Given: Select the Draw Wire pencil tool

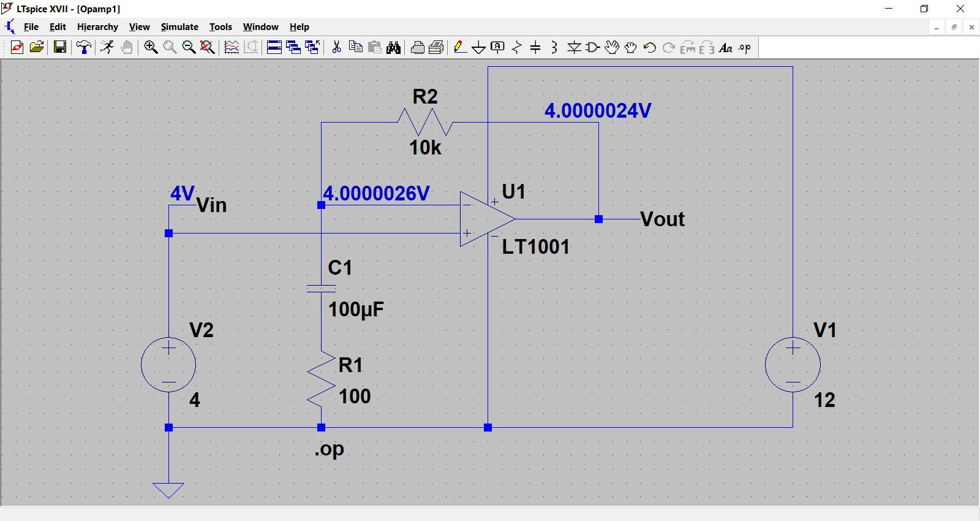Looking at the screenshot, I should (460, 47).
